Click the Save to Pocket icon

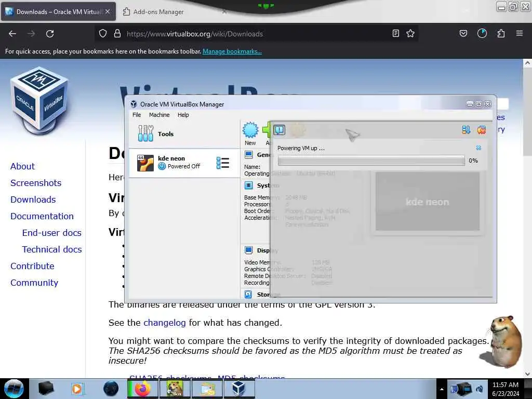pyautogui.click(x=463, y=33)
